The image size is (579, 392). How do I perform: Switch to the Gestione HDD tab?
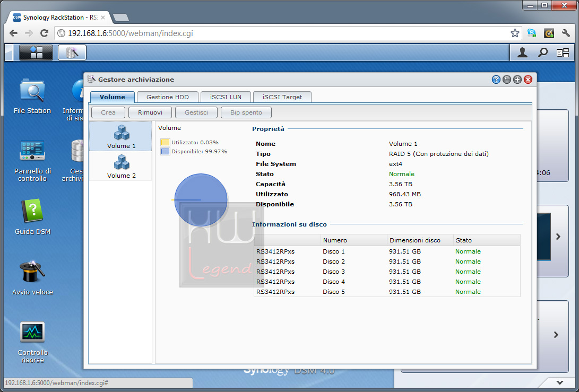(168, 97)
